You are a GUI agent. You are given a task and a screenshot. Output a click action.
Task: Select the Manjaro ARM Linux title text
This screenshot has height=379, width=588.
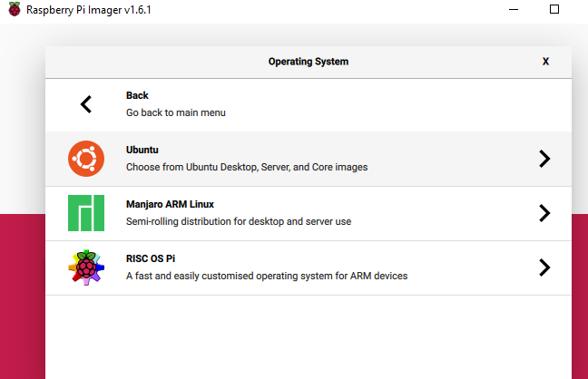click(x=170, y=204)
